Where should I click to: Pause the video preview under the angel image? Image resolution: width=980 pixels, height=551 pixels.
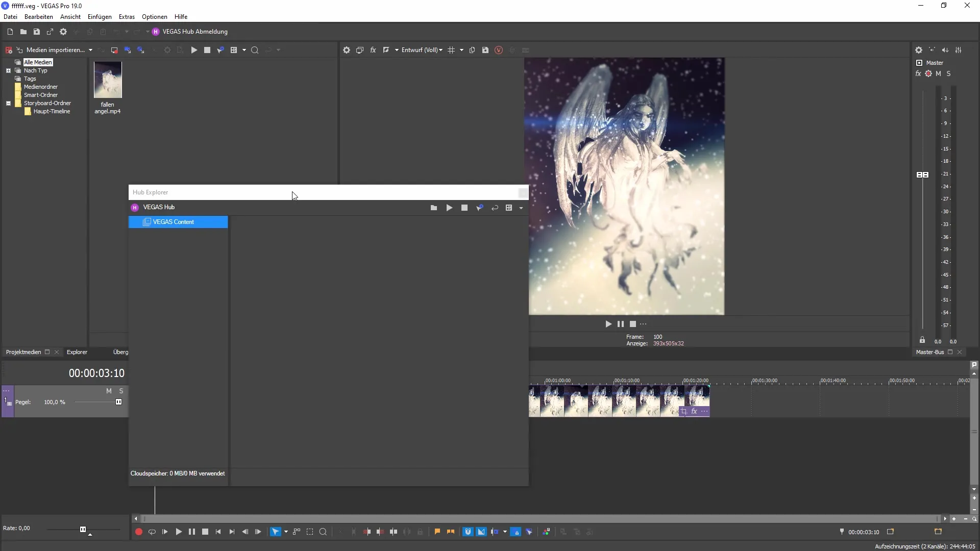click(x=621, y=324)
